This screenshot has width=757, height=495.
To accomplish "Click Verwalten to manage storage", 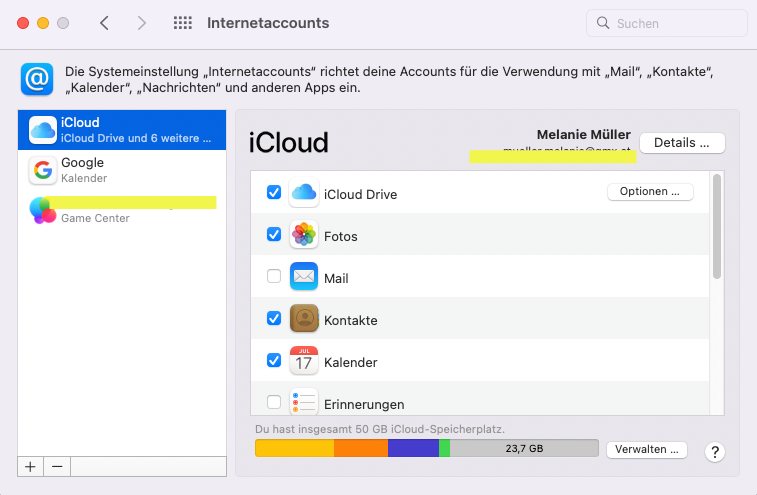I will (x=647, y=449).
